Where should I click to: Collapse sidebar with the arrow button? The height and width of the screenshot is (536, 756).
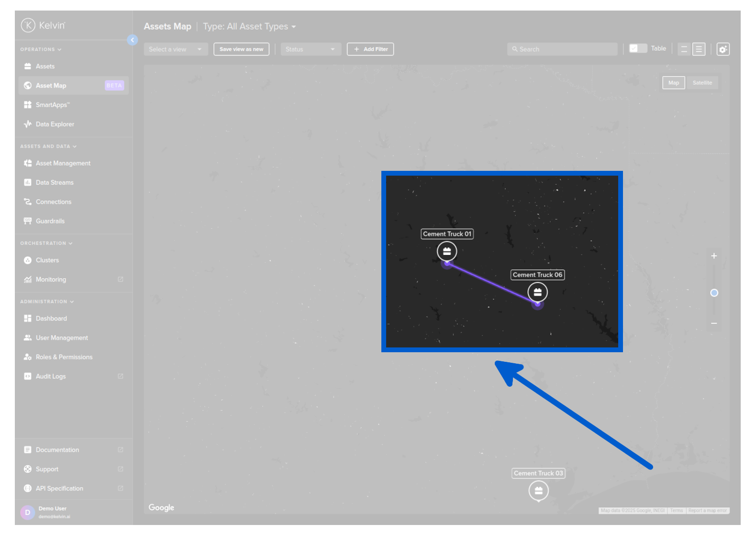click(133, 40)
